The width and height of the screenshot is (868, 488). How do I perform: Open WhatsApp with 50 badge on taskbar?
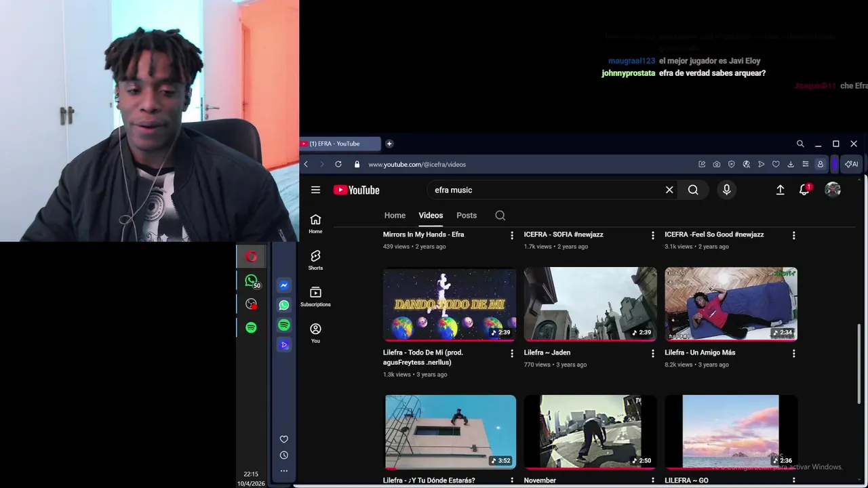point(252,281)
